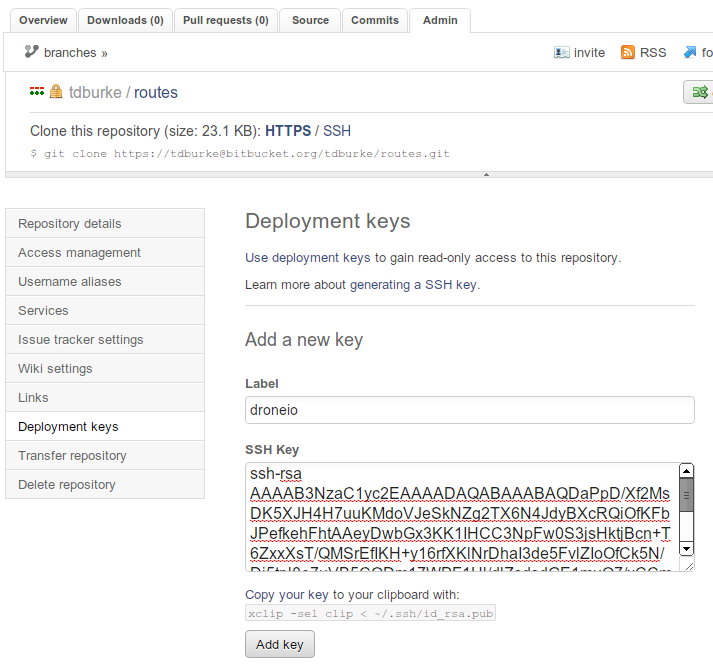Click the SSH key scrollbar thumb
713x665 pixels.
click(x=686, y=495)
